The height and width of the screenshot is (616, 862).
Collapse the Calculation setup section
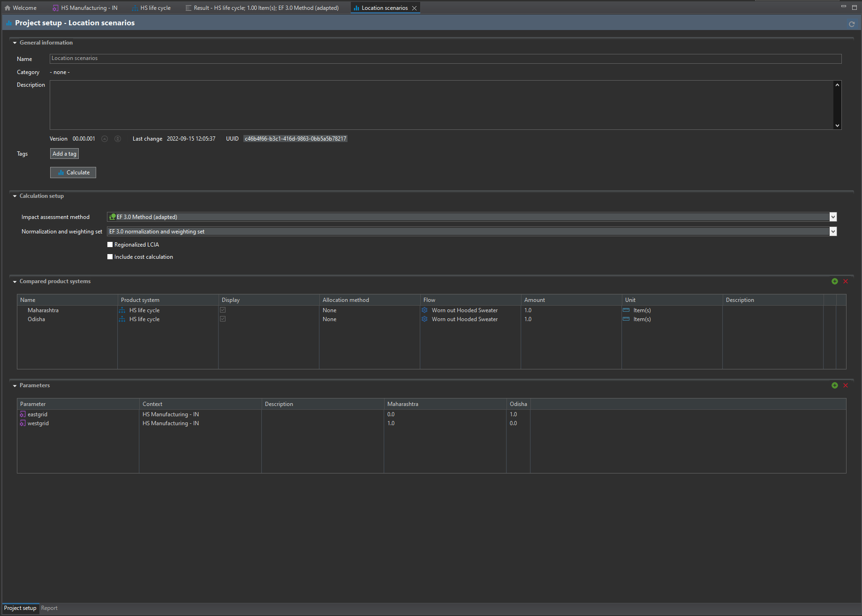[x=15, y=196]
